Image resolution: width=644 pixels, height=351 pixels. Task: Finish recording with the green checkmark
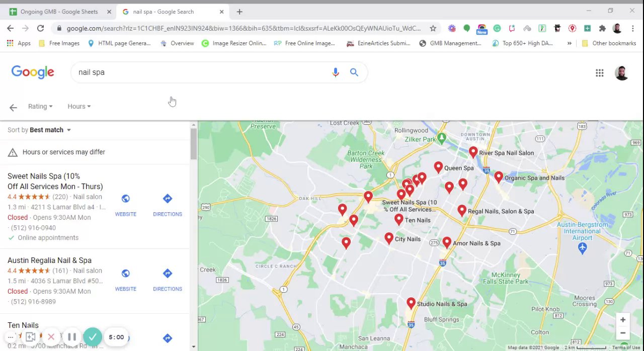(x=93, y=337)
